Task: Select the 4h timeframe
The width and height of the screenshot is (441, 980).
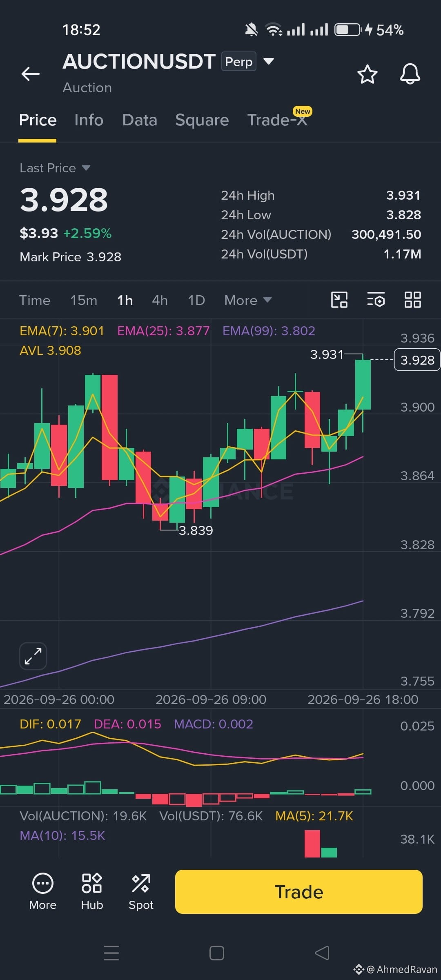Action: click(x=160, y=301)
